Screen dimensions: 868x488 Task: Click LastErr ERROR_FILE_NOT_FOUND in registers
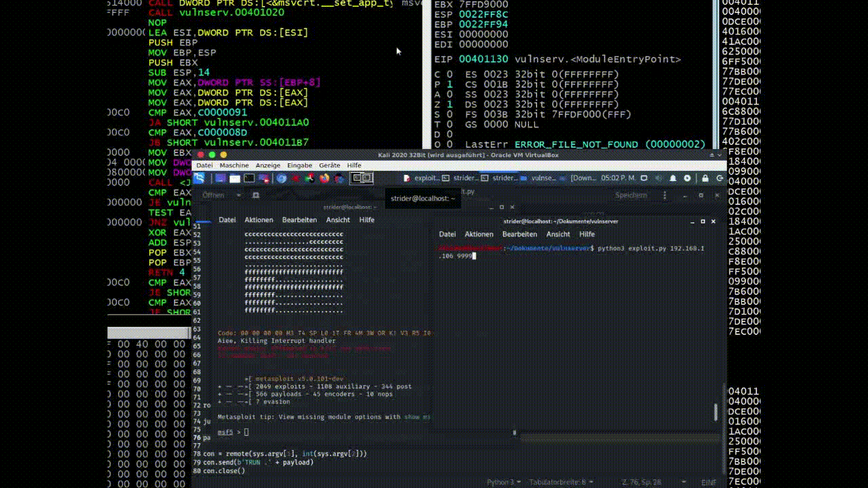click(585, 144)
